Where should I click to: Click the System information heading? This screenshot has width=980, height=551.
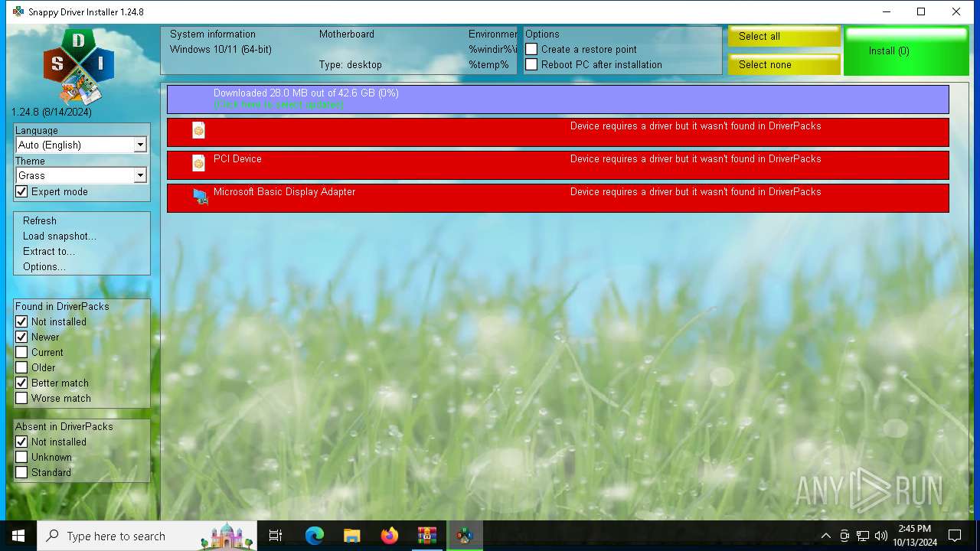coord(213,34)
